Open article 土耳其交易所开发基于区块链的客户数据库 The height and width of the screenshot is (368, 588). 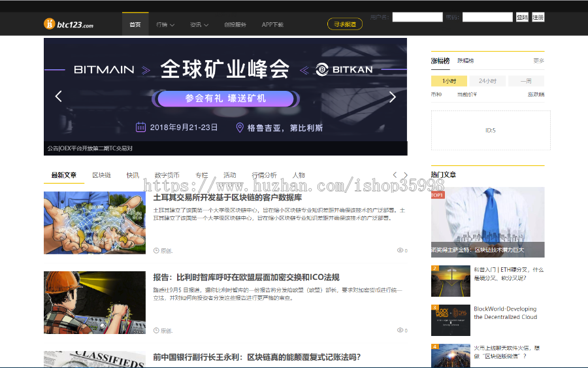click(x=227, y=197)
